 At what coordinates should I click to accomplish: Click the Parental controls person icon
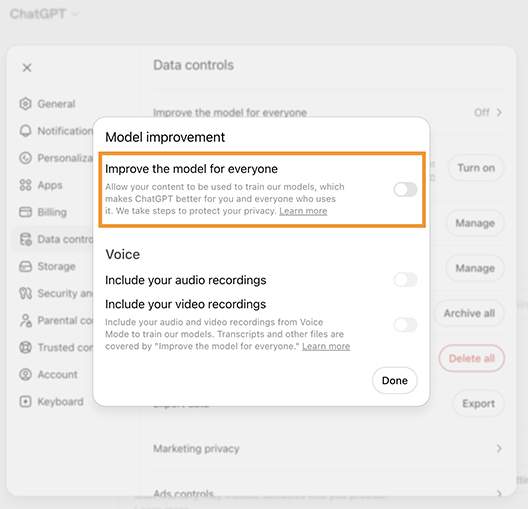pos(26,320)
